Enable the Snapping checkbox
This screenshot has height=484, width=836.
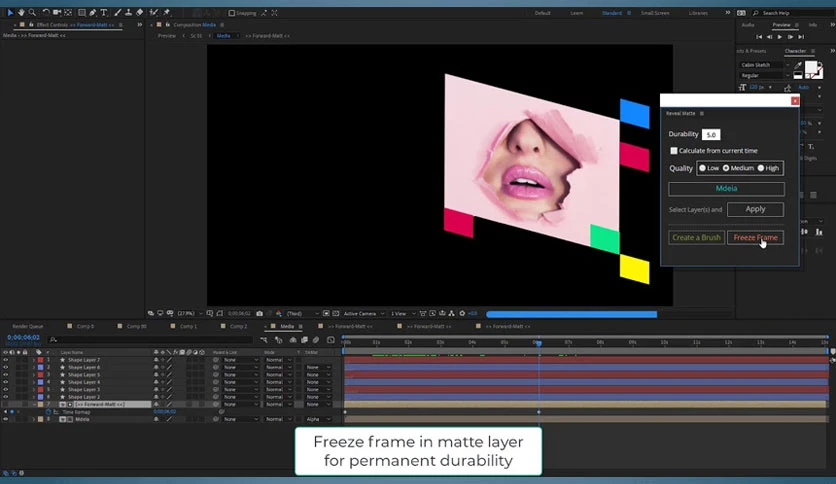pyautogui.click(x=232, y=13)
